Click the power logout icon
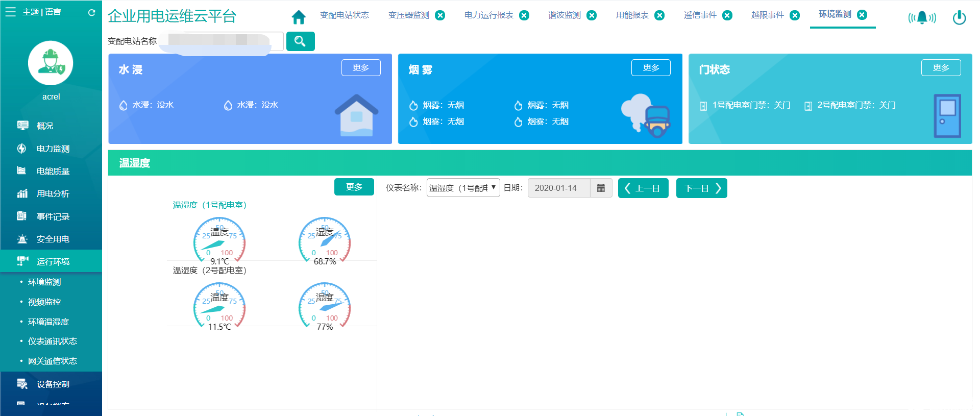Image resolution: width=980 pixels, height=416 pixels. coord(959,17)
